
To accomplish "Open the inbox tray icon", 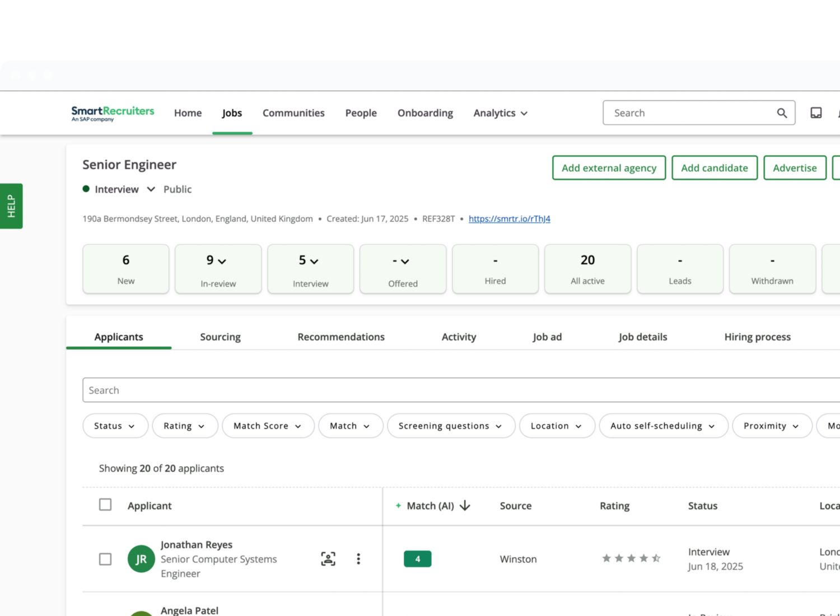I will pos(816,113).
